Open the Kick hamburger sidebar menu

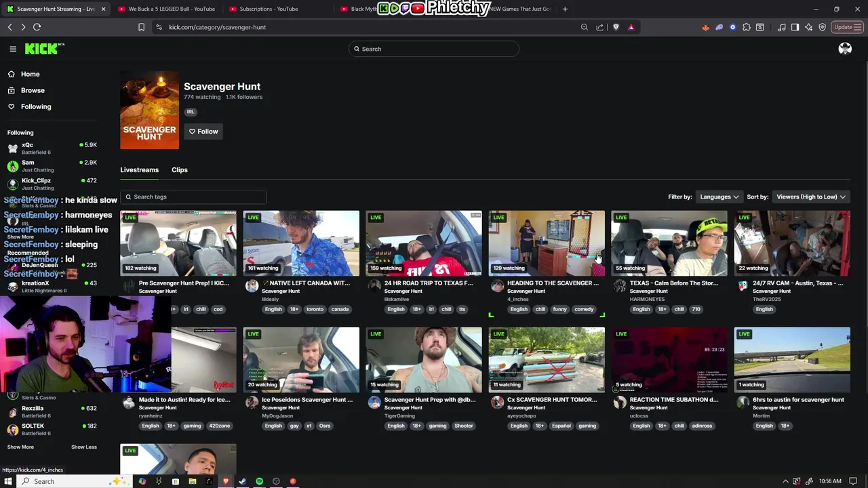[13, 49]
